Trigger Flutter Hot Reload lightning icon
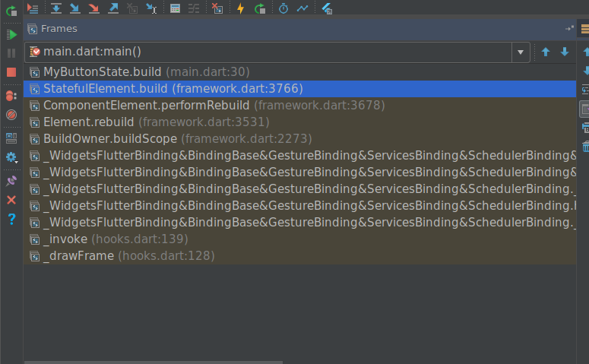 click(x=241, y=8)
